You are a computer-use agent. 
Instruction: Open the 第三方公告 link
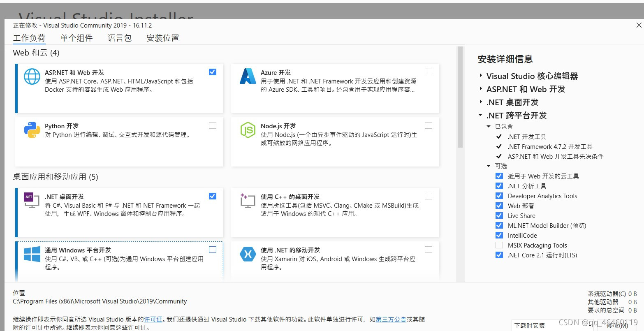click(x=391, y=319)
